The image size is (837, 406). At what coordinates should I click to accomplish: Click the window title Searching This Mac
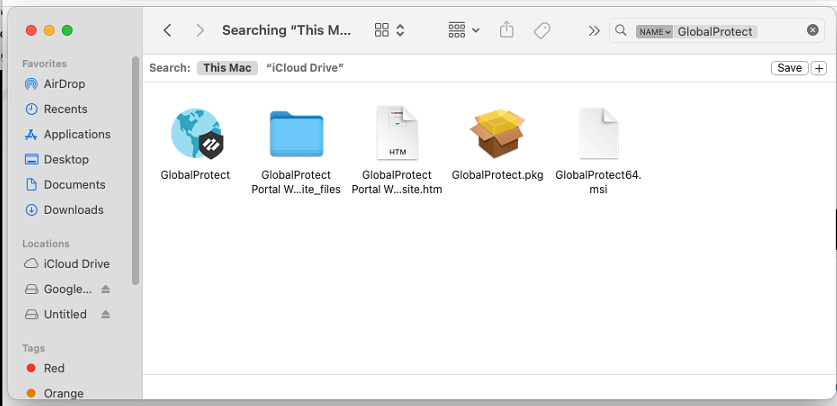(287, 30)
